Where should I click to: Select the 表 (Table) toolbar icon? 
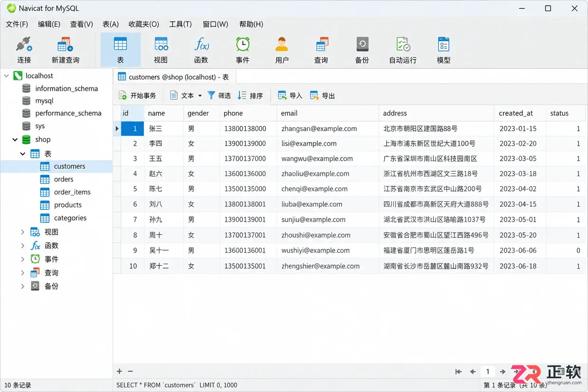click(121, 49)
